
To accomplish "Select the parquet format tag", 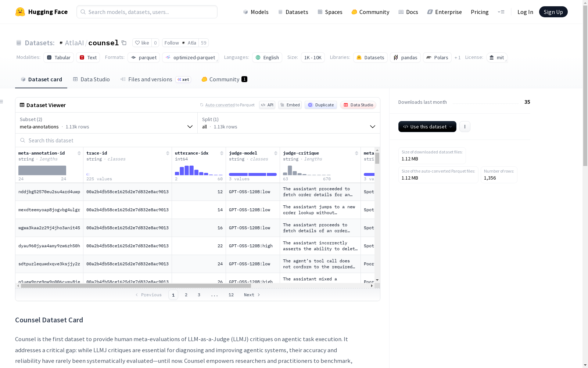I will [x=144, y=57].
